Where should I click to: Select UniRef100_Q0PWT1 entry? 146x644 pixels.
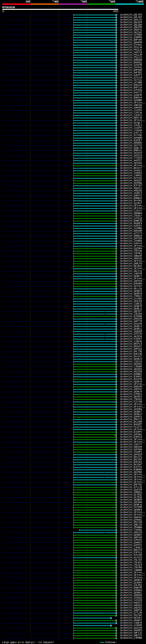pos(131,417)
